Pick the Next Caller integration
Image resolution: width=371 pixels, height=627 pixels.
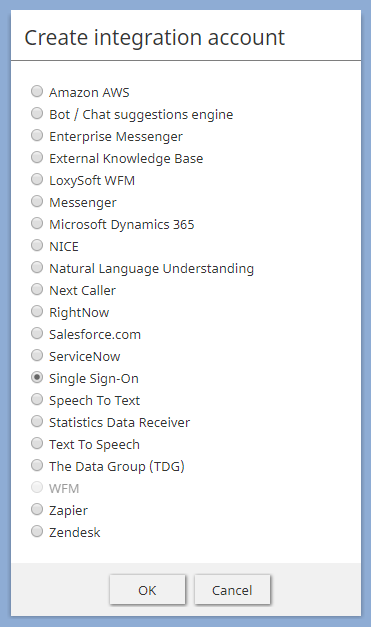(x=37, y=290)
